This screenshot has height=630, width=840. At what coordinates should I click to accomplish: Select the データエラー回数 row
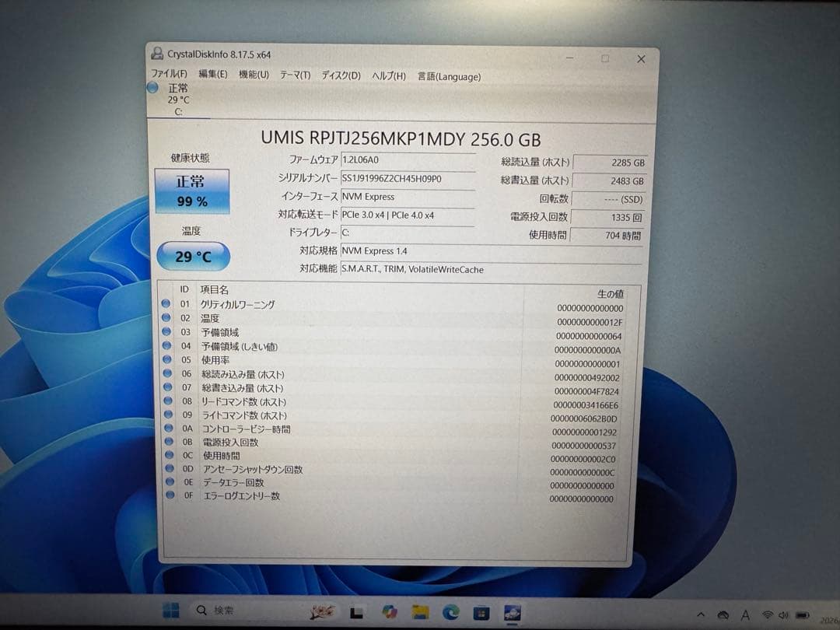tap(394, 484)
